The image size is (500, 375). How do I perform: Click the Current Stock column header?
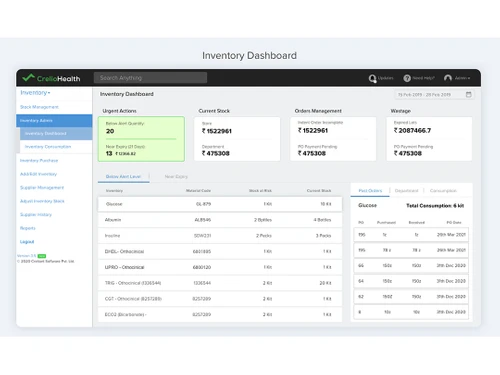319,191
